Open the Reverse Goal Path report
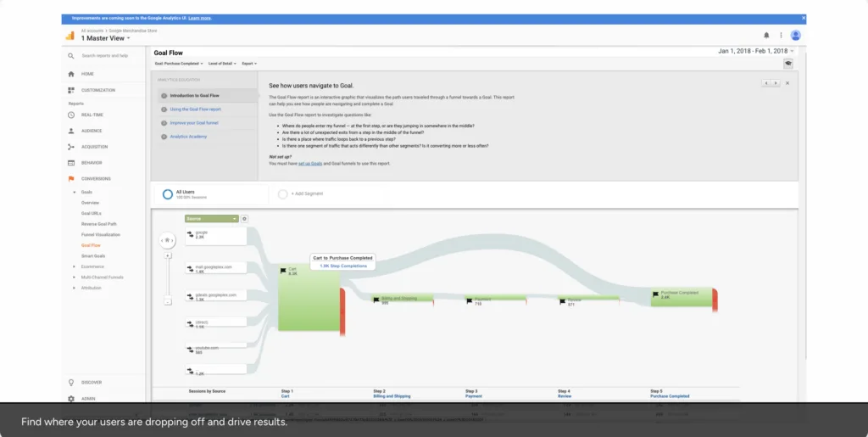The image size is (868, 437). [99, 224]
